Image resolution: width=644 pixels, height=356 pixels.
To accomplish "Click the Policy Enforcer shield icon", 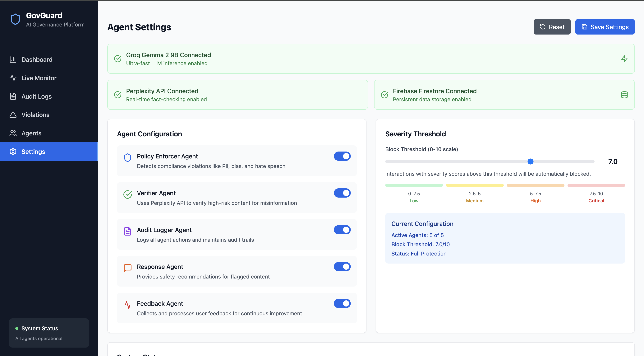I will coord(127,158).
